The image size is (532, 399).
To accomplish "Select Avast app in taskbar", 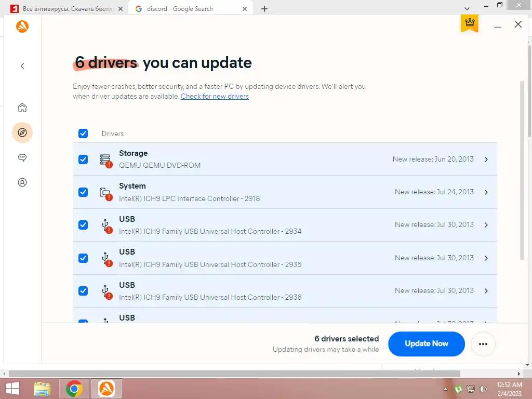I will [106, 389].
